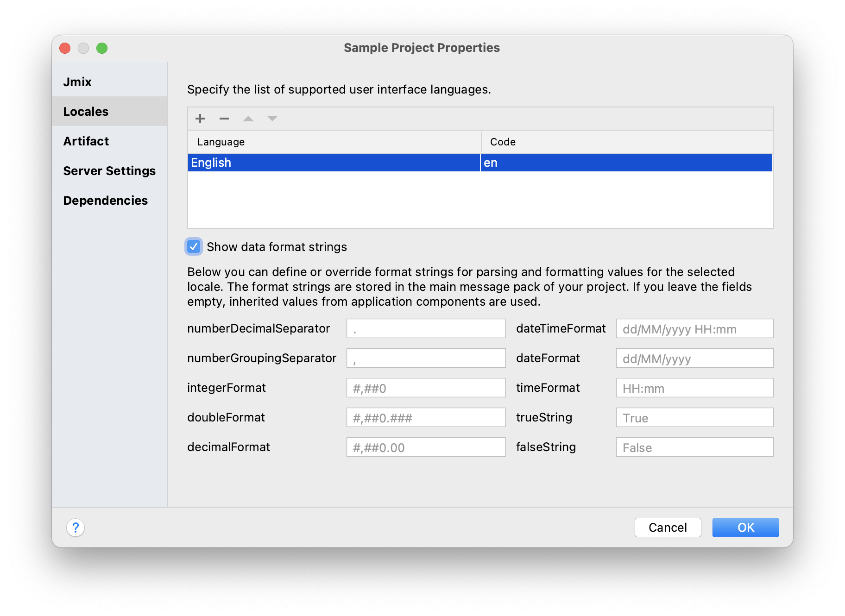The height and width of the screenshot is (616, 845).
Task: Zoom the window with green button
Action: pyautogui.click(x=102, y=48)
